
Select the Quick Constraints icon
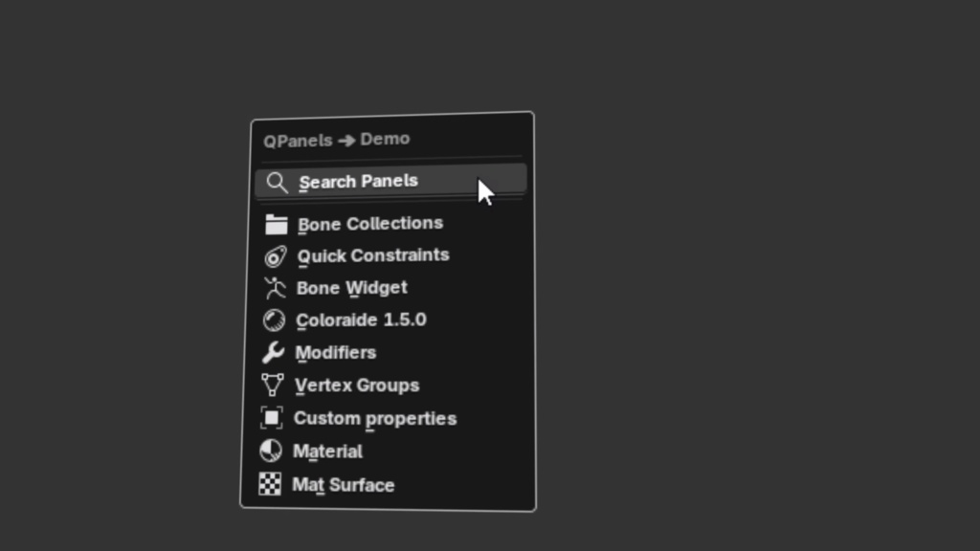(x=276, y=255)
